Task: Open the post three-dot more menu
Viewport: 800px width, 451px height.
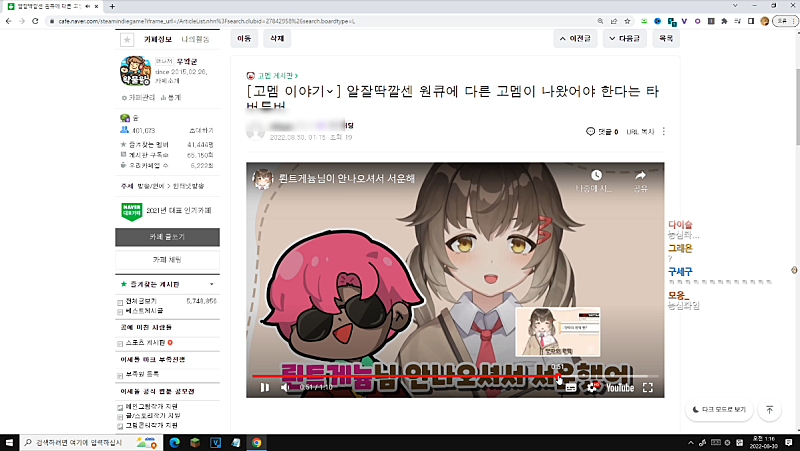Action: (663, 132)
